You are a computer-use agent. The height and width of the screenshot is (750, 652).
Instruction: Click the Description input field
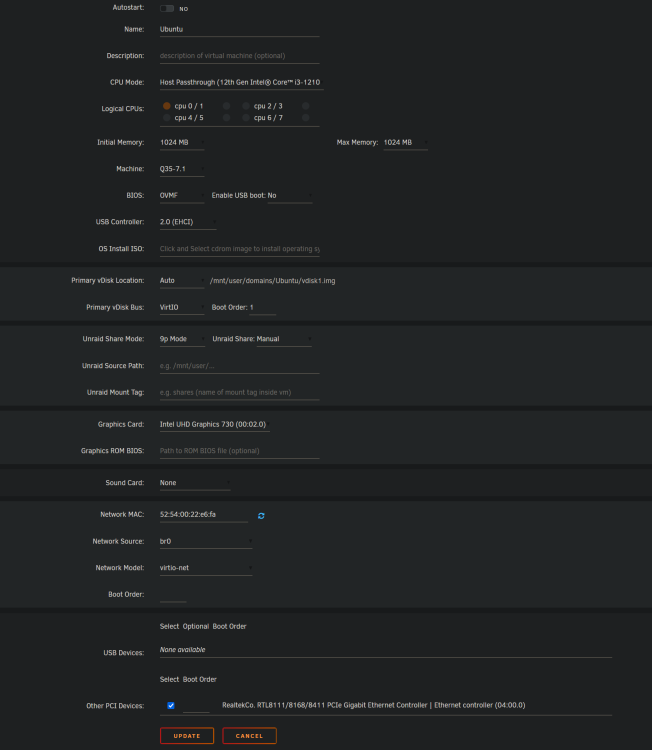coord(240,56)
